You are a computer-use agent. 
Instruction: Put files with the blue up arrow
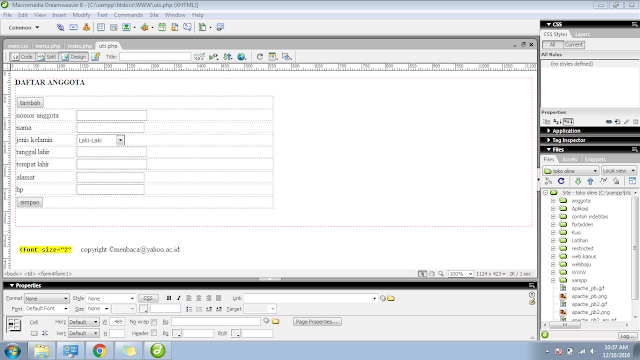tap(590, 181)
